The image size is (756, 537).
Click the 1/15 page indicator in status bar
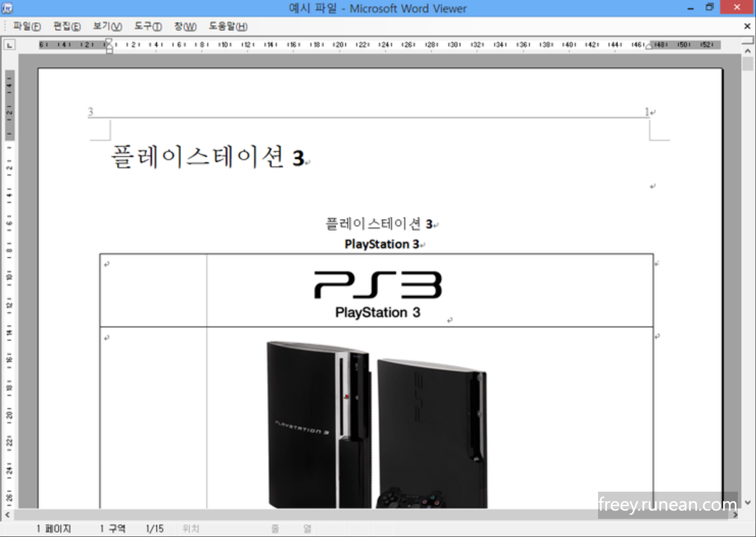(x=154, y=528)
